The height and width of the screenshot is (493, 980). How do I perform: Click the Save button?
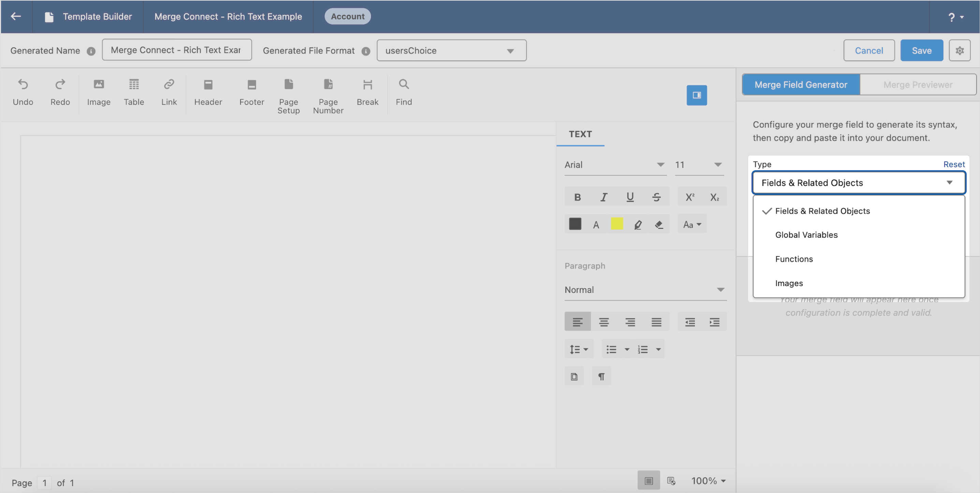(921, 50)
